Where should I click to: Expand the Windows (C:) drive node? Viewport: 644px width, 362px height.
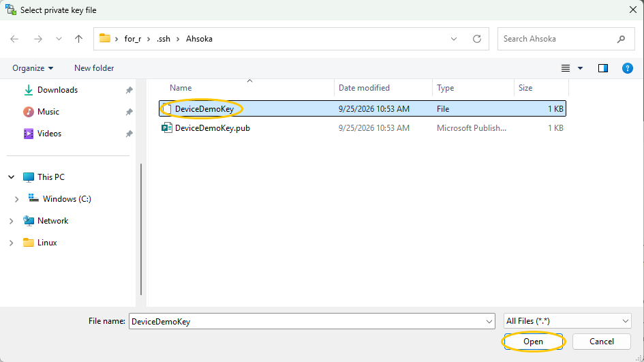click(x=17, y=199)
